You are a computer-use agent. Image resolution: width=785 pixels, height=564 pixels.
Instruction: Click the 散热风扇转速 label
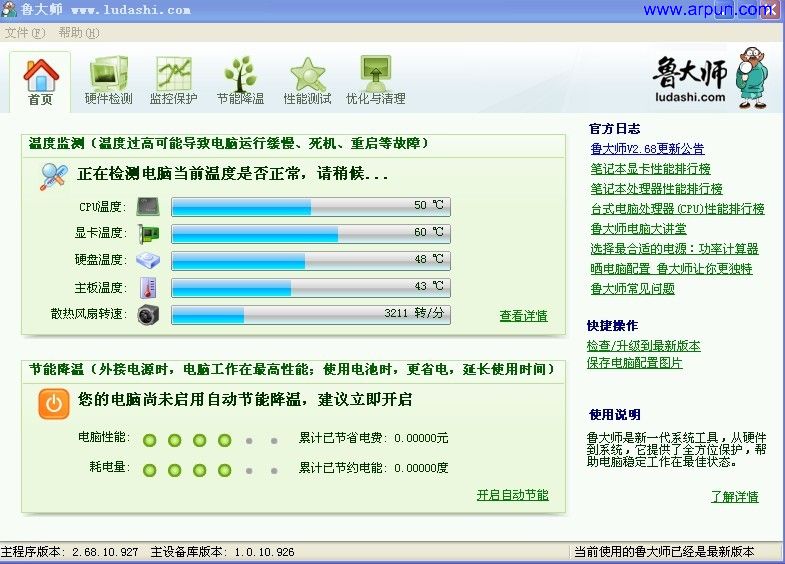[89, 314]
